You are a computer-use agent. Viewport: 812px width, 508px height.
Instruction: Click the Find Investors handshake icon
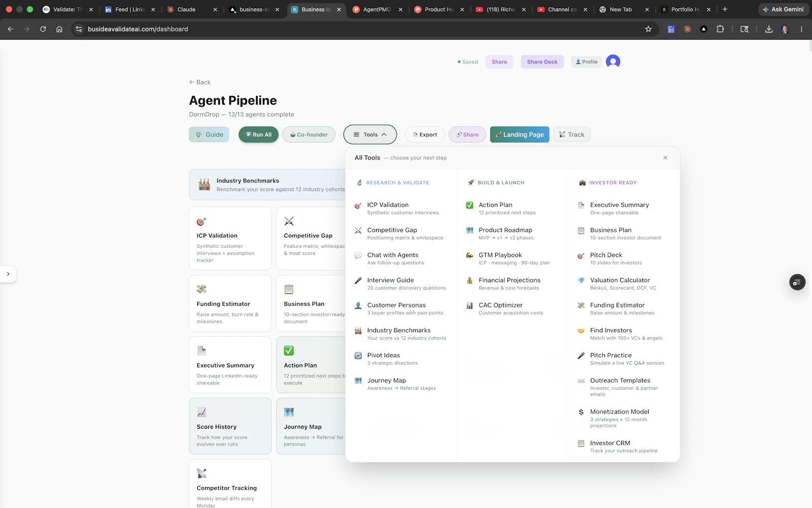click(581, 331)
